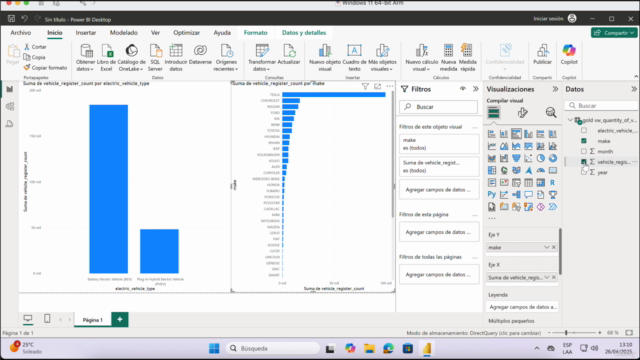Select the clustered column chart visual

tap(528, 134)
